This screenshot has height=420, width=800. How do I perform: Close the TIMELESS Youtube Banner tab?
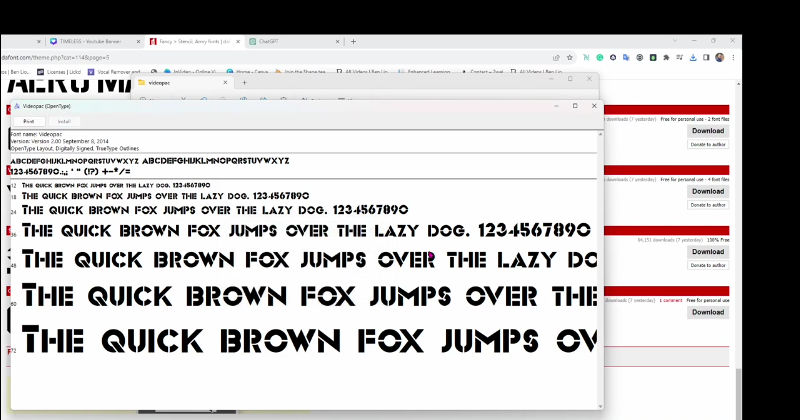pos(138,41)
